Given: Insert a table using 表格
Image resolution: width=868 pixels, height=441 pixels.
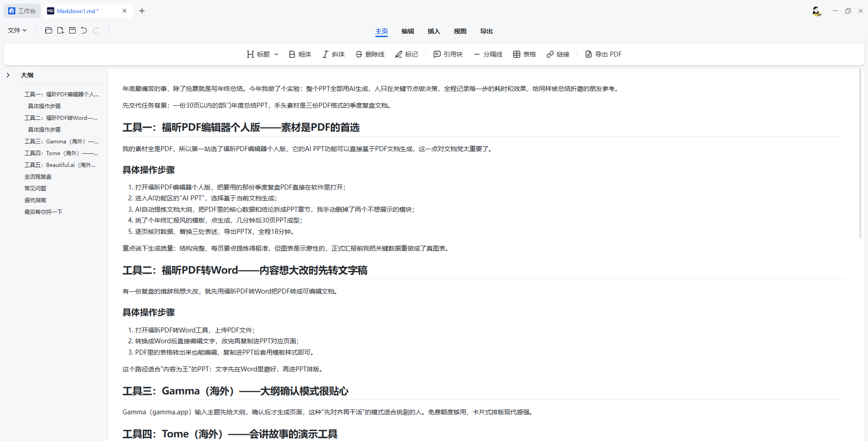Looking at the screenshot, I should (x=524, y=54).
